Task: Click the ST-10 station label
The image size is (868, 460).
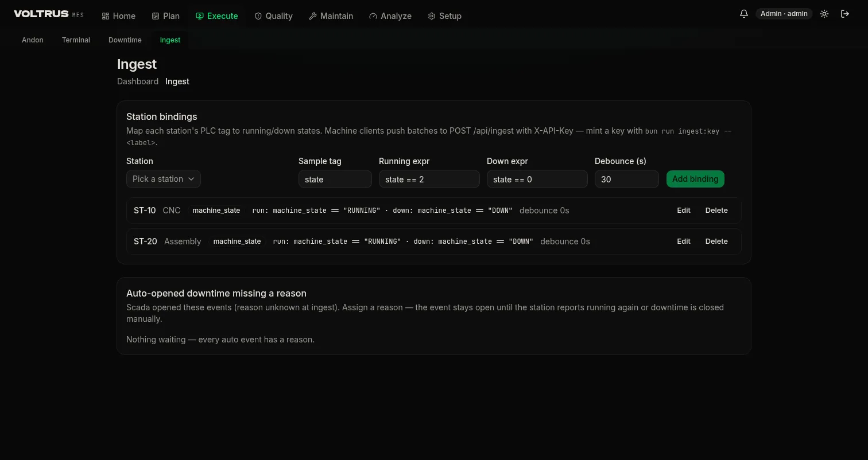Action: pyautogui.click(x=145, y=210)
